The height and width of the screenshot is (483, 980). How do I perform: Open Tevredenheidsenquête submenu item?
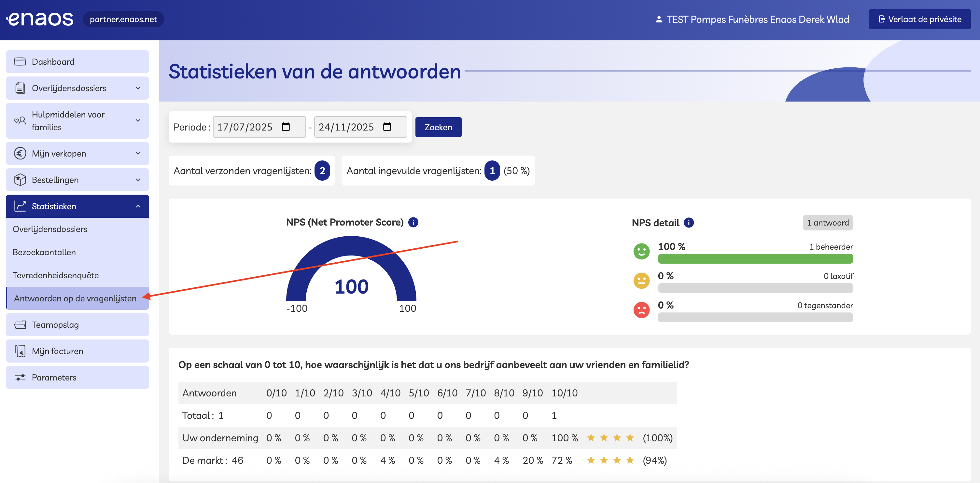tap(56, 275)
